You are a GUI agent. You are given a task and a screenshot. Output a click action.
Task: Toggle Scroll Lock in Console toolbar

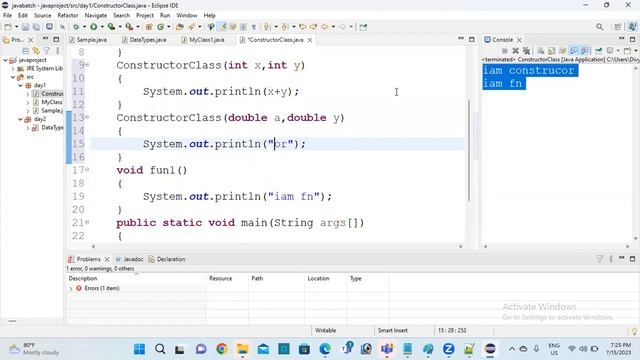point(551,51)
